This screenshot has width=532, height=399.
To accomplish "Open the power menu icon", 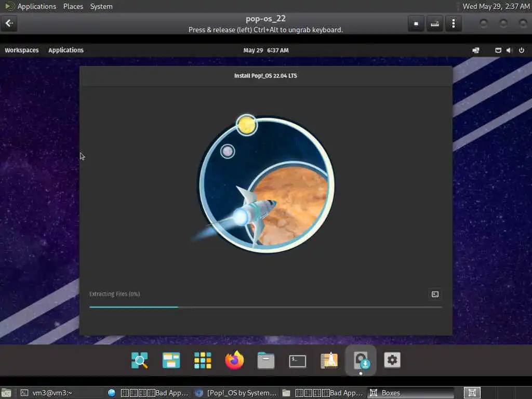I will point(522,50).
